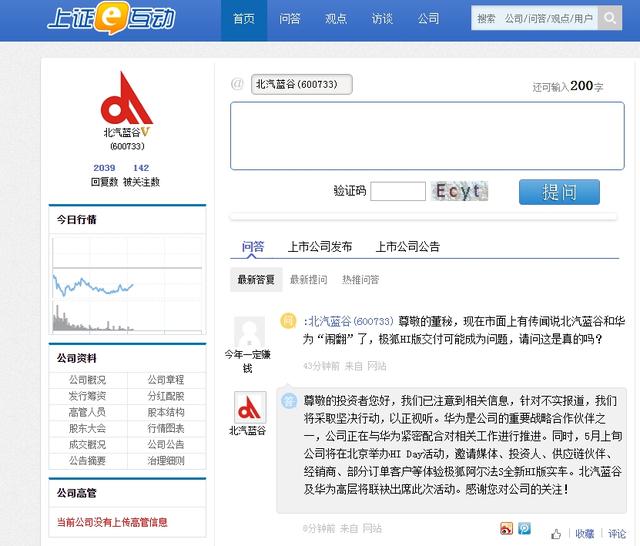The width and height of the screenshot is (640, 546).
Task: Open the Weibo share icon under the answer
Action: [506, 528]
